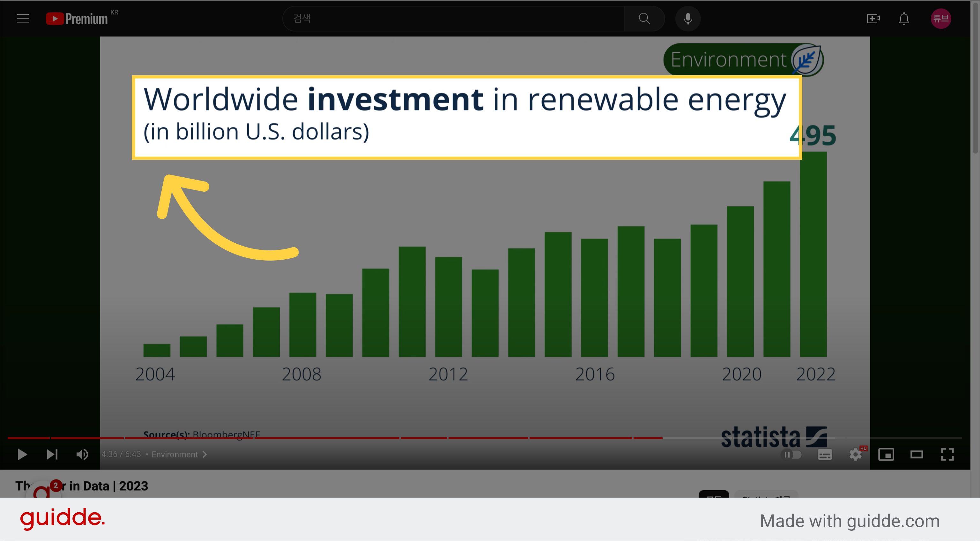Click the search magnifier button
This screenshot has width=980, height=541.
pos(644,18)
